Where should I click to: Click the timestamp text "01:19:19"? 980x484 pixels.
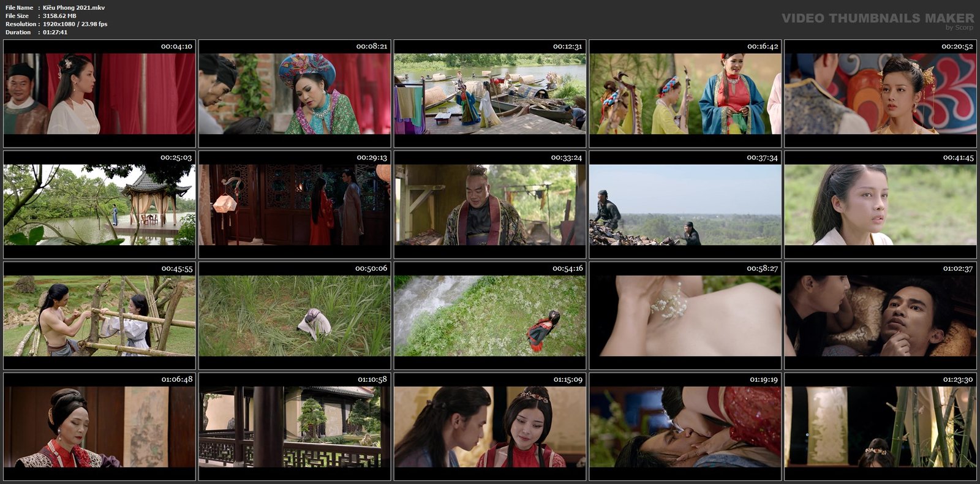(764, 379)
